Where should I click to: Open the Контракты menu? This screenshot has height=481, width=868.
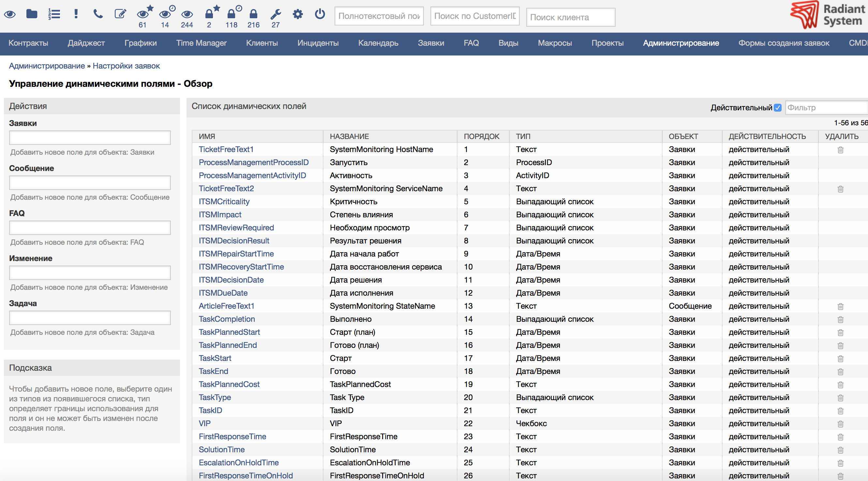[x=28, y=43]
